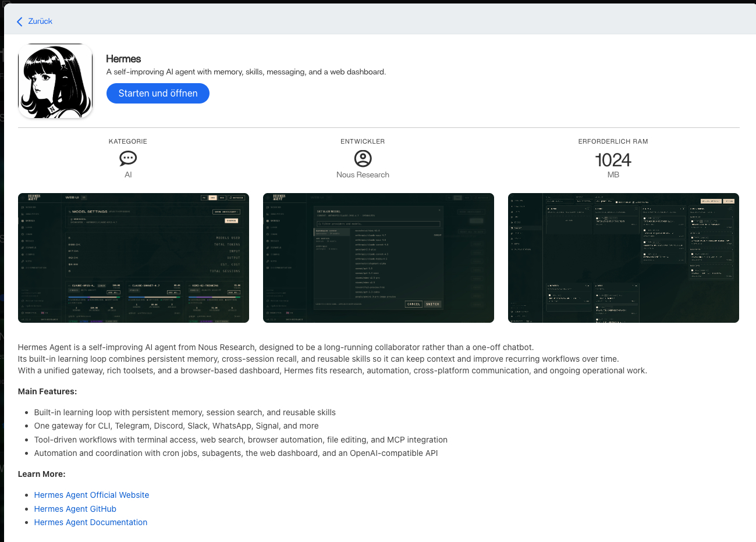Open the Model Settings screenshot thumbnail

pyautogui.click(x=133, y=258)
